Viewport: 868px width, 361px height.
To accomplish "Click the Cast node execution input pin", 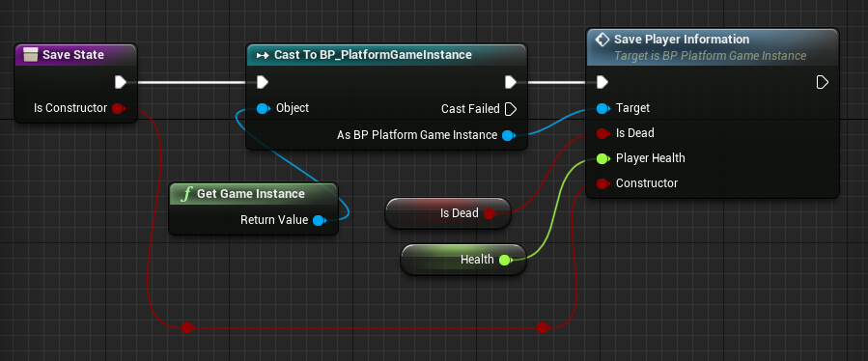I will point(263,82).
